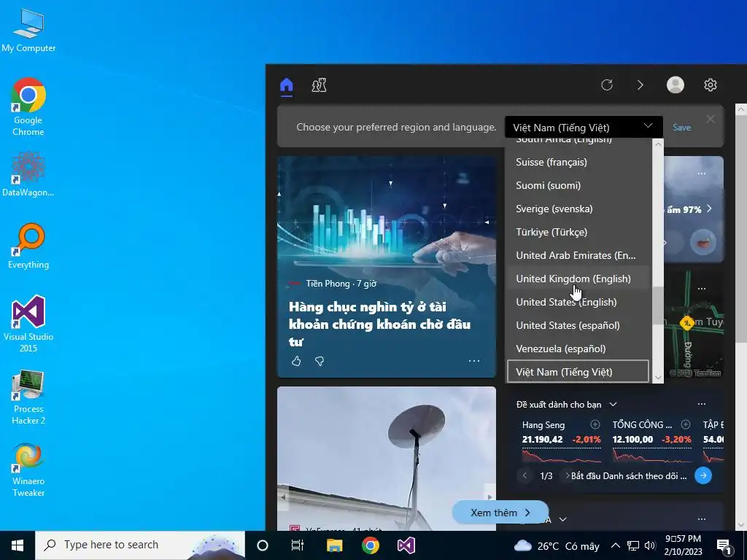Select United States (español)

coord(578,325)
